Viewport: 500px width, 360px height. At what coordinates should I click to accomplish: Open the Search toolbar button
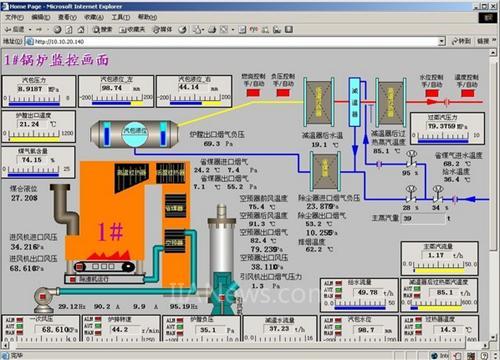point(102,30)
